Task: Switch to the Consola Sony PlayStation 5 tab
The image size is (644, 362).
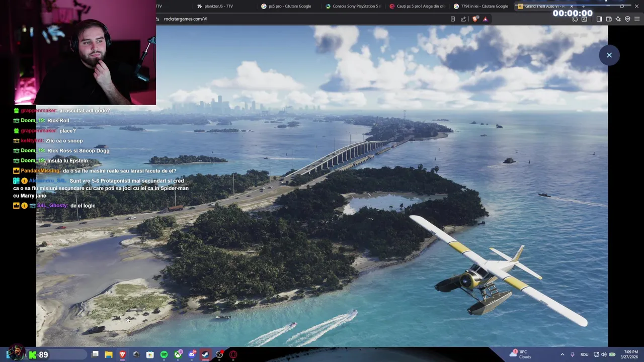Action: click(x=354, y=6)
